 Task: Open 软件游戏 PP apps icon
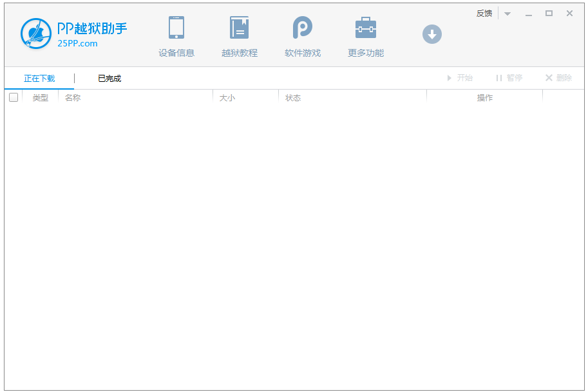[303, 28]
